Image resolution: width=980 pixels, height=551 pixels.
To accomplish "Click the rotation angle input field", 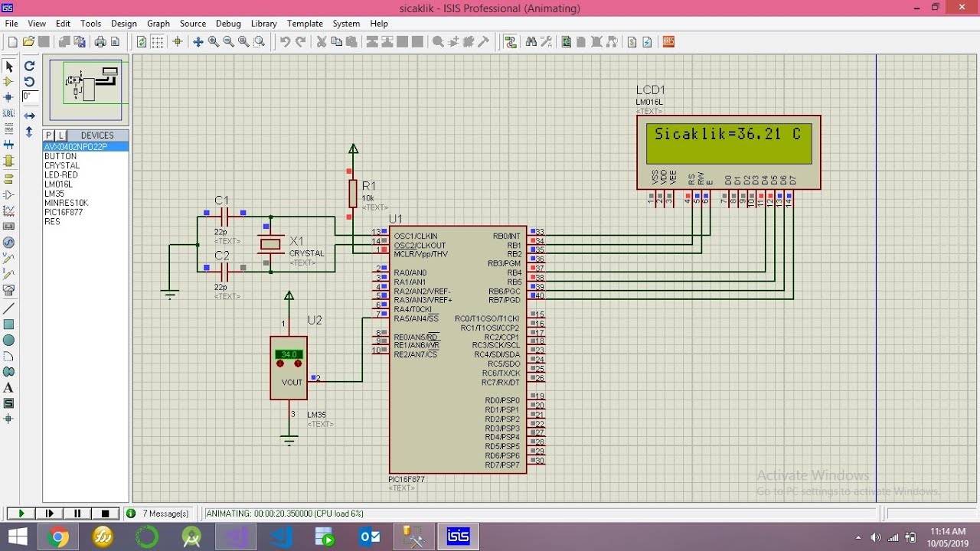I will click(x=30, y=96).
